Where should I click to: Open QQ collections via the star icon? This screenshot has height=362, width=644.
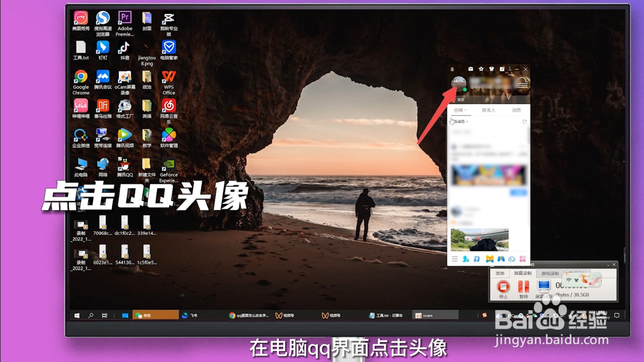(481, 69)
